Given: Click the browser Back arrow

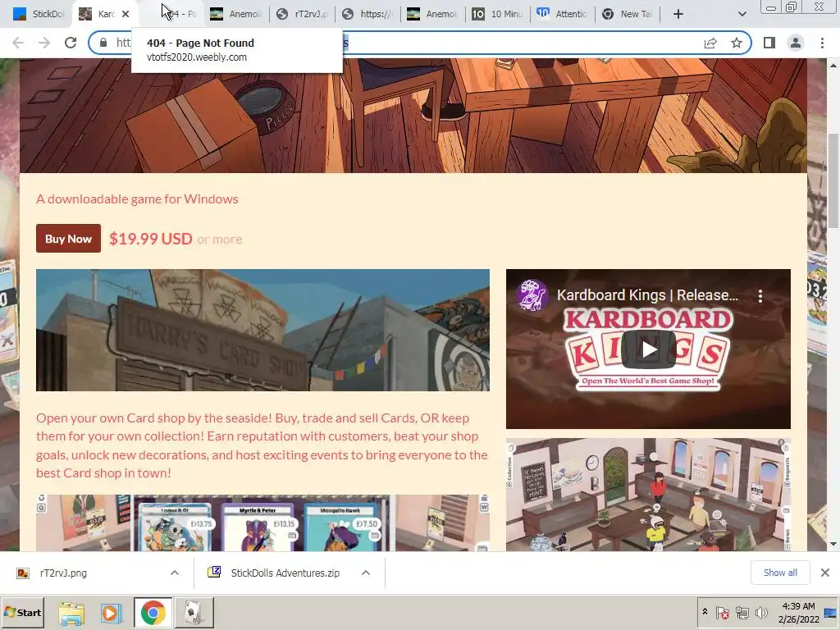Looking at the screenshot, I should tap(18, 43).
